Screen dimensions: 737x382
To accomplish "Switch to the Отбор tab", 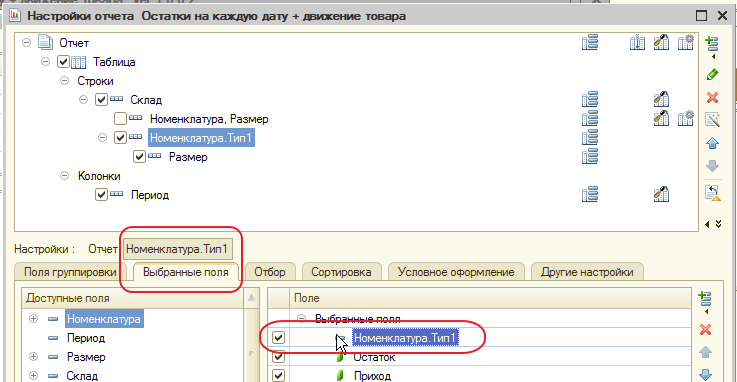I will coord(270,272).
